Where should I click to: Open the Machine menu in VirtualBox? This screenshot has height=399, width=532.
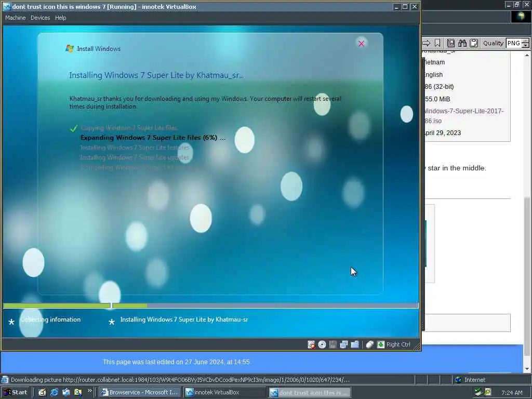coord(15,18)
